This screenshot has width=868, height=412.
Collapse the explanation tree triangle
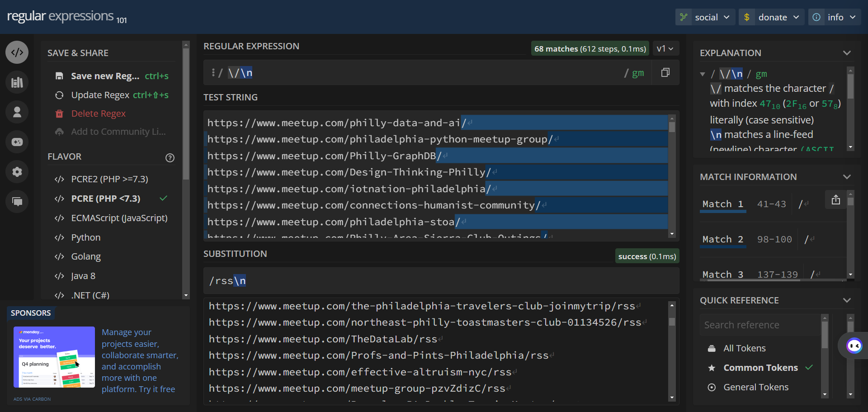tap(703, 74)
